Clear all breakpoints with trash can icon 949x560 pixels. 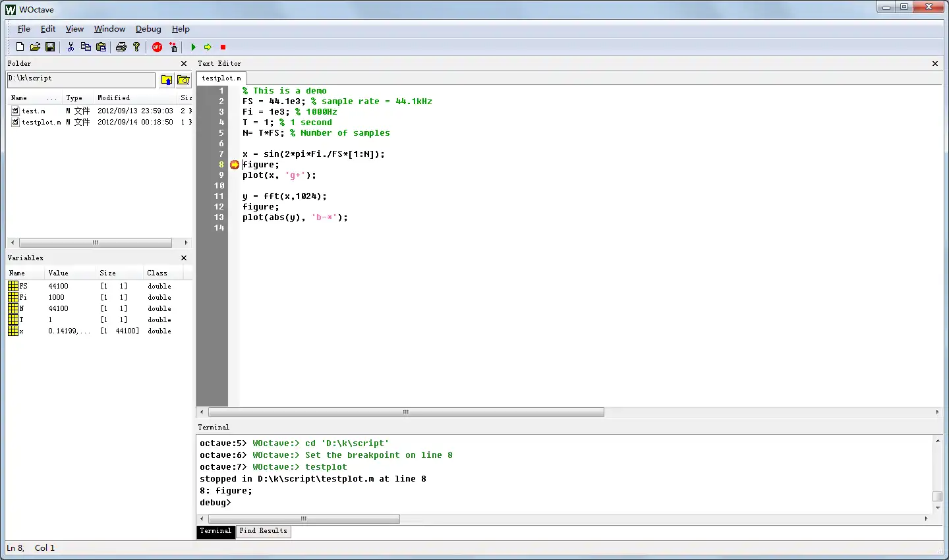click(x=173, y=47)
